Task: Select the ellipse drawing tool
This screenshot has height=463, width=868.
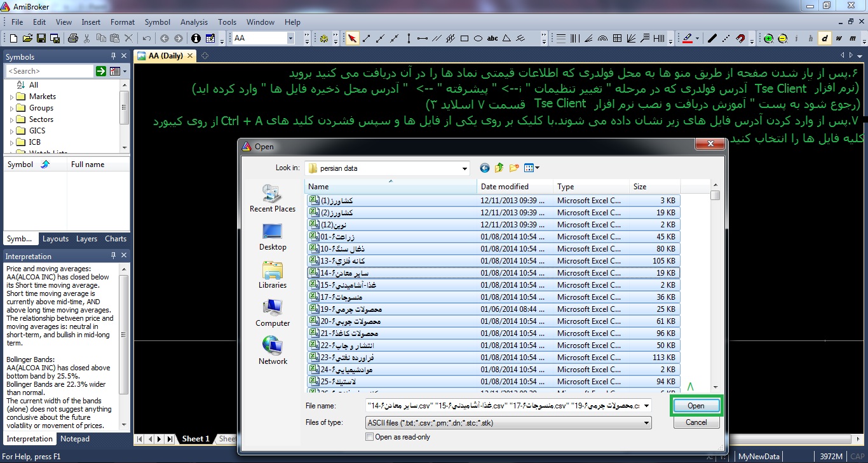Action: pyautogui.click(x=478, y=39)
